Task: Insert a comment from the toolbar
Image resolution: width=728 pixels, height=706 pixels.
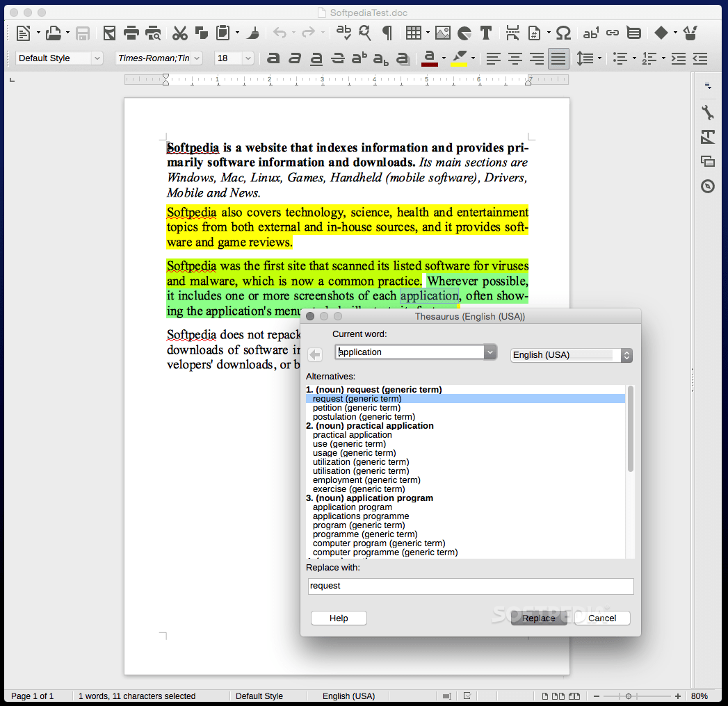Action: tap(633, 33)
